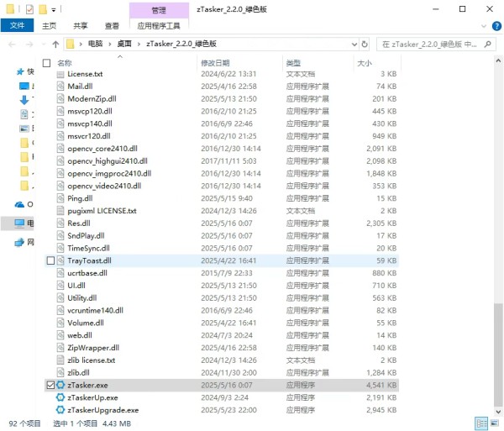
Task: Open Network icon in navigation pane
Action: [19, 242]
